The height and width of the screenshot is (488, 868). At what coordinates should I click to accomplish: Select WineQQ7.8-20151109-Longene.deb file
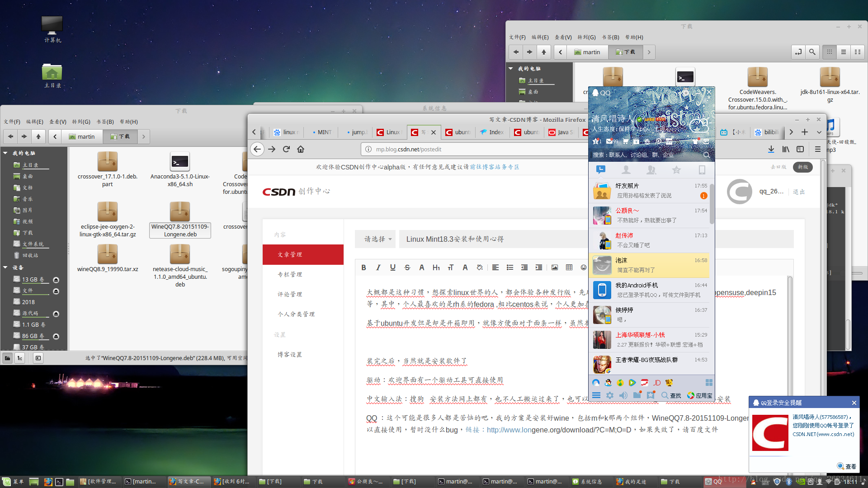coord(180,219)
